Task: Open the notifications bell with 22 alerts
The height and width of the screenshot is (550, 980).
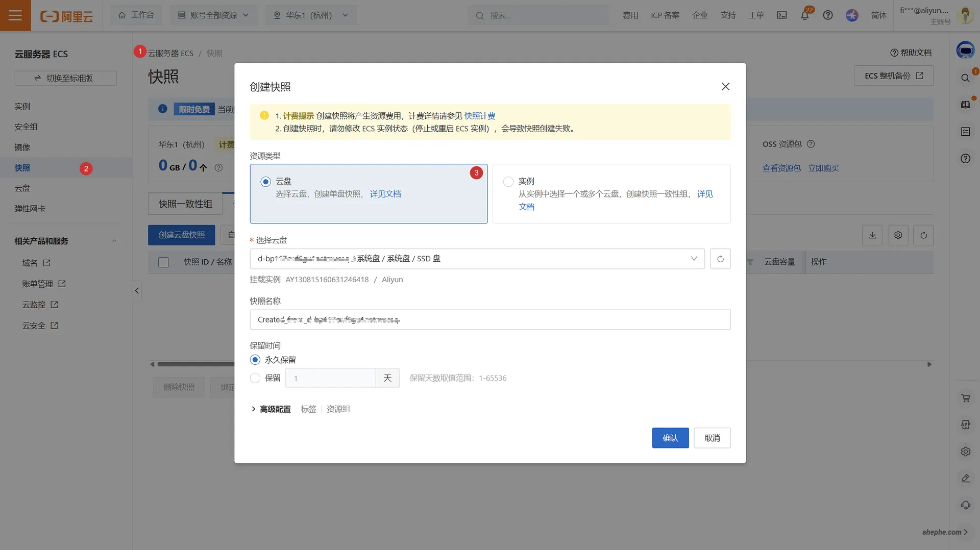Action: point(804,15)
